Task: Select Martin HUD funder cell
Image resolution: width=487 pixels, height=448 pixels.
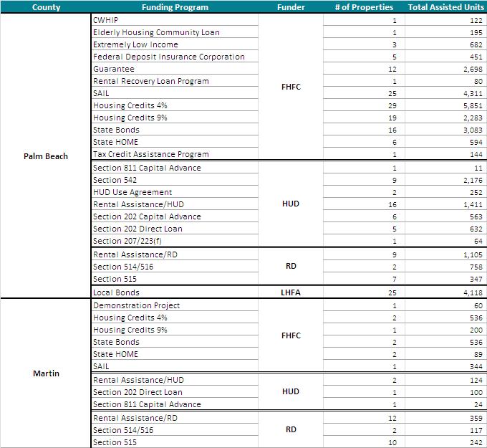Action: 291,391
